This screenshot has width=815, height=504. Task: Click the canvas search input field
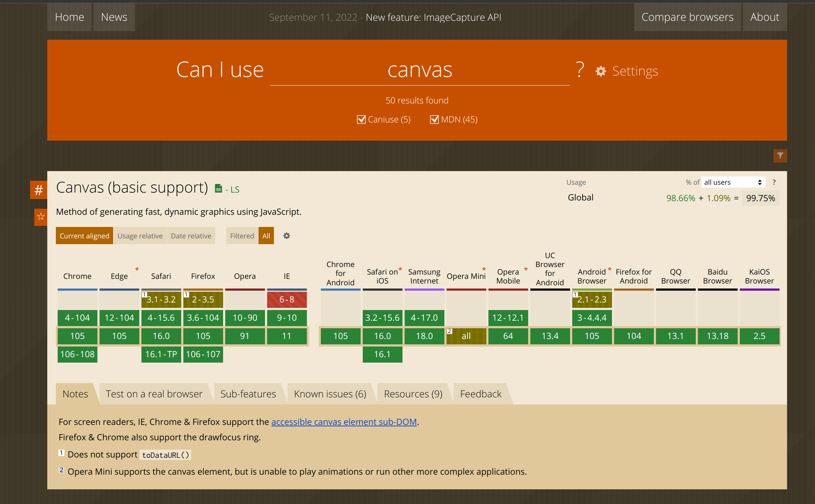(x=420, y=70)
